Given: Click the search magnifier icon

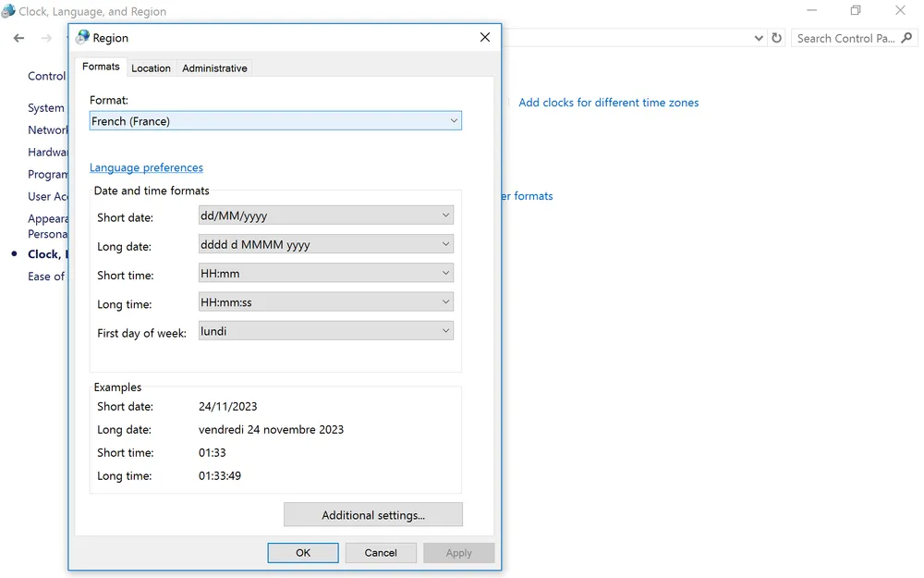Looking at the screenshot, I should (907, 38).
